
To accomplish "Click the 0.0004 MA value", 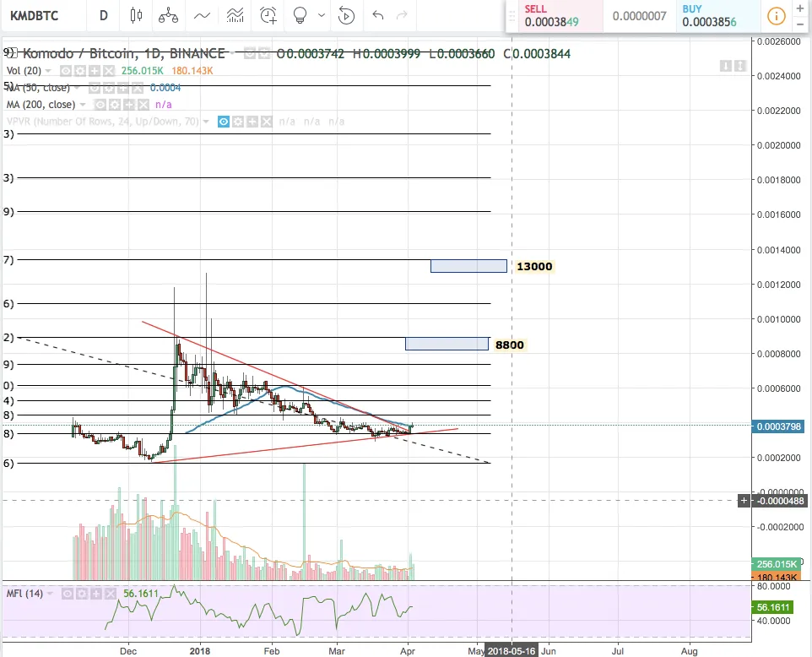I will click(x=165, y=88).
